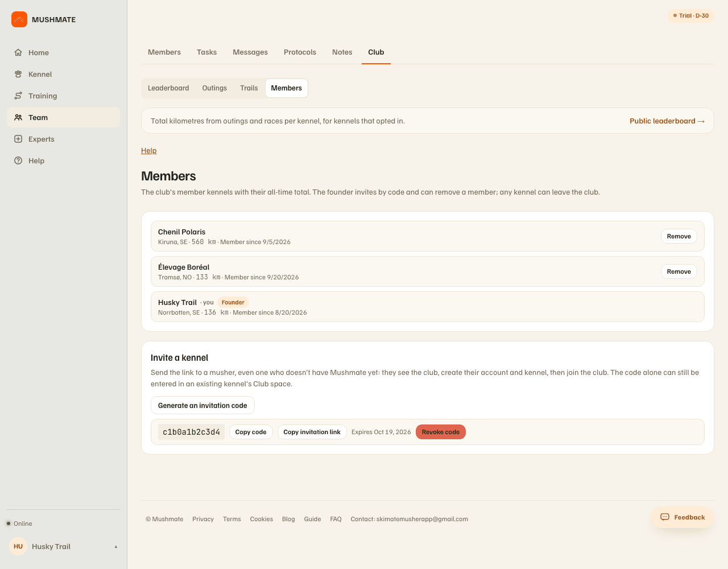
Task: Open the Privacy footer link
Action: (203, 519)
